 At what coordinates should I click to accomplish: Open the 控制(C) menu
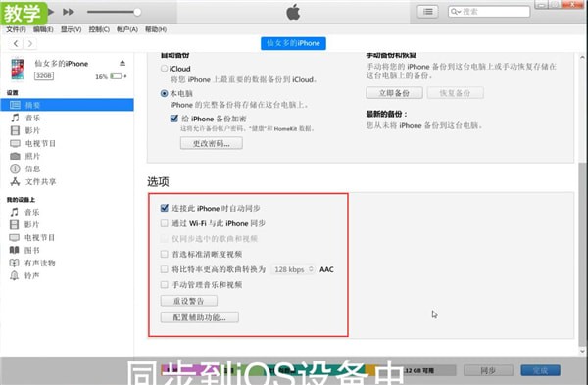99,29
